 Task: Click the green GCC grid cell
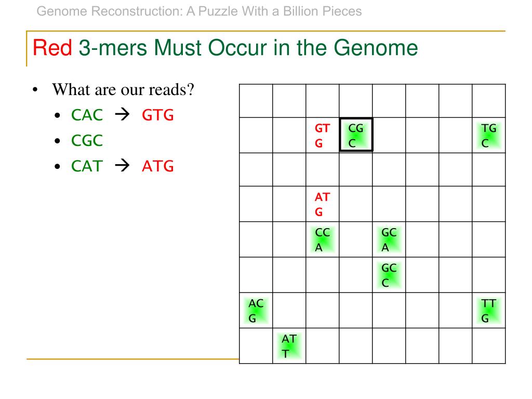(389, 275)
